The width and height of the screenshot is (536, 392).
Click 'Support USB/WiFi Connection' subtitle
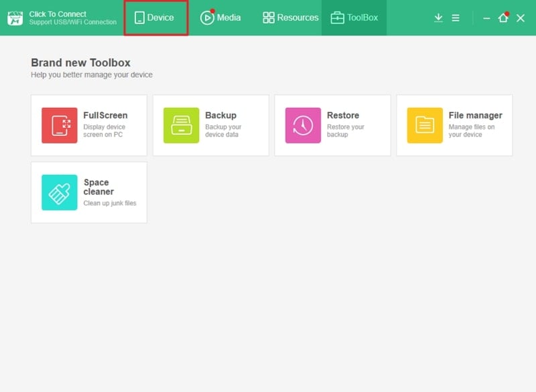[73, 22]
